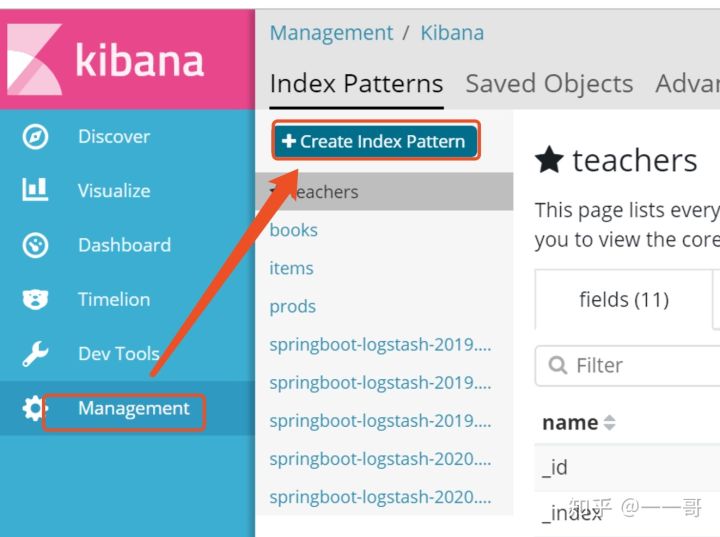
Task: Click the Kibana breadcrumb link
Action: (452, 33)
